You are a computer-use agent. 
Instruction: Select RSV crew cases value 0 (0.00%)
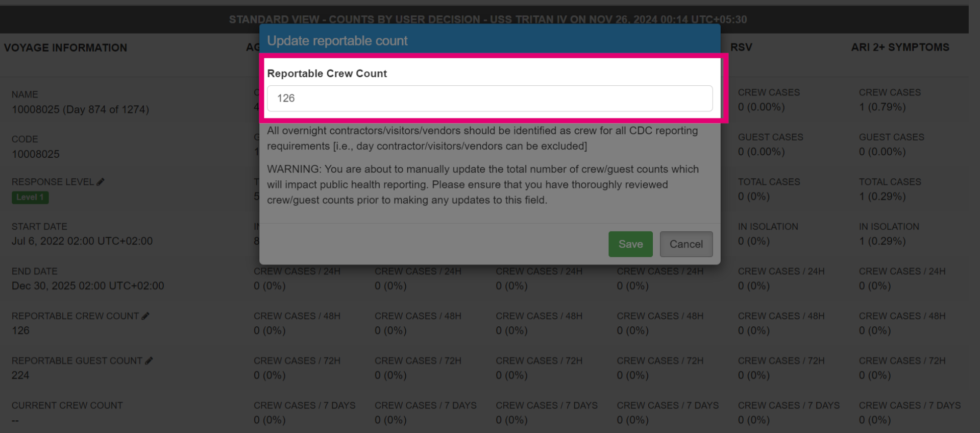(x=761, y=107)
